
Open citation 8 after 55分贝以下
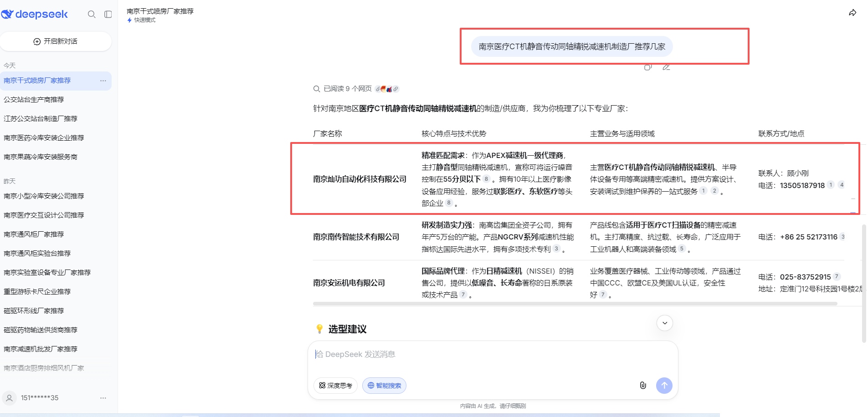pyautogui.click(x=486, y=179)
